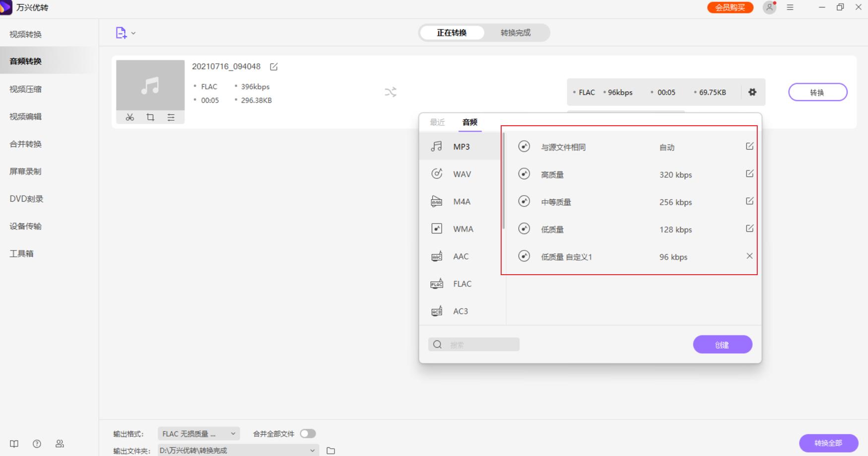Switch to the 最近 tab in format panel

pos(437,122)
